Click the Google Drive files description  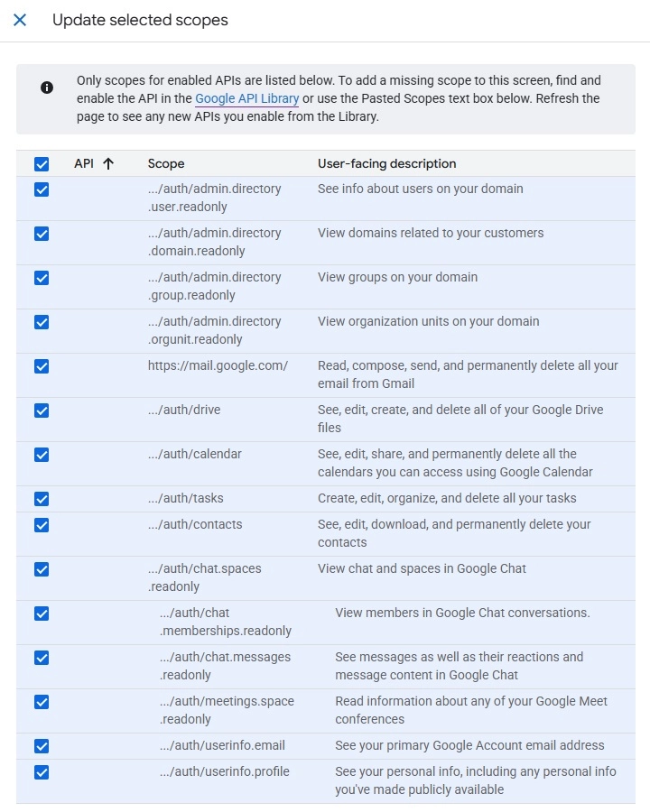click(x=460, y=419)
